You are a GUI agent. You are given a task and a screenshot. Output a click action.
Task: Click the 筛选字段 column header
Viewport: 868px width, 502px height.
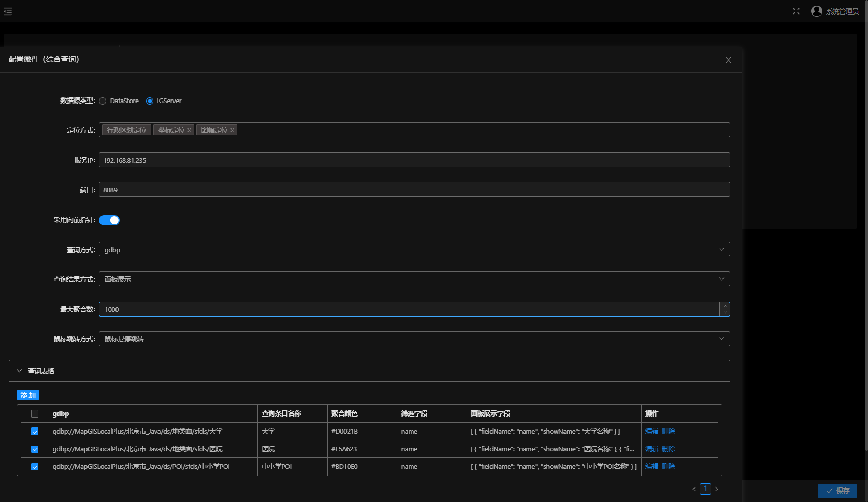point(414,413)
